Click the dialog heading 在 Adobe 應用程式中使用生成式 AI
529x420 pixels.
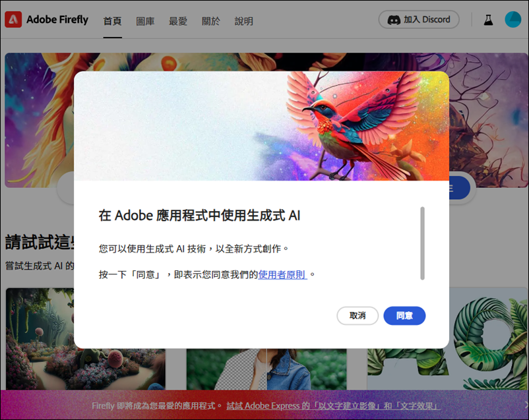click(x=199, y=215)
